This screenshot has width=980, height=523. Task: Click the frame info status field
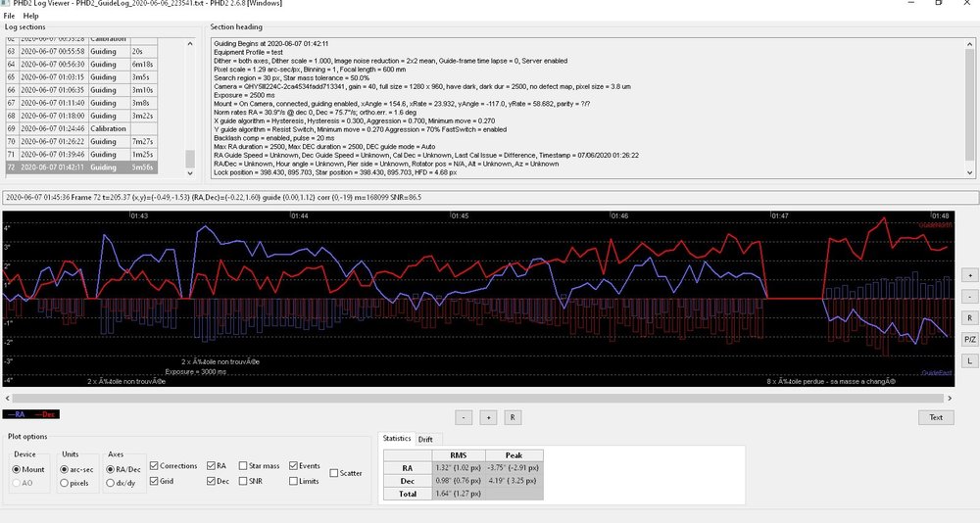pyautogui.click(x=491, y=198)
